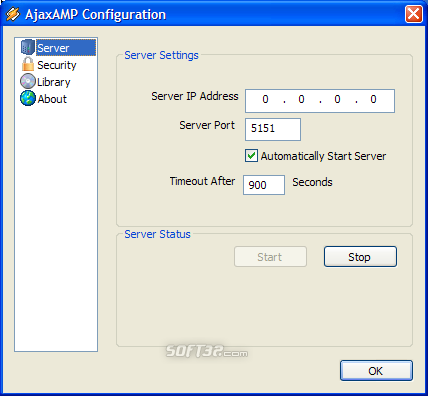Click the third octet of Server IP Address
The height and width of the screenshot is (396, 428).
337,99
